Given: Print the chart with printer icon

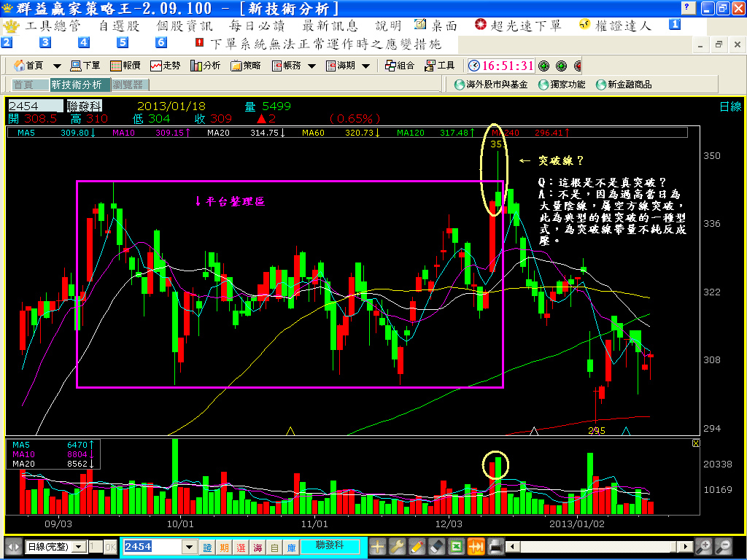Looking at the screenshot, I should click(495, 547).
